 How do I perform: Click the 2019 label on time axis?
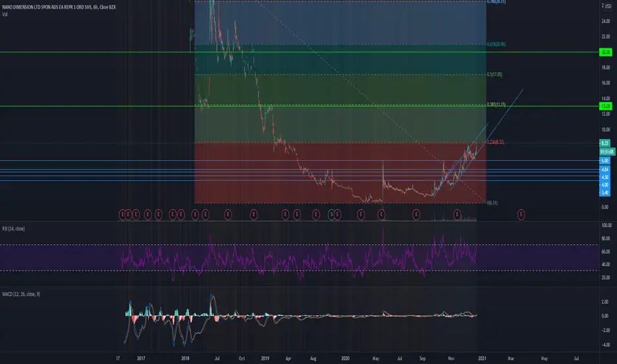(265, 359)
